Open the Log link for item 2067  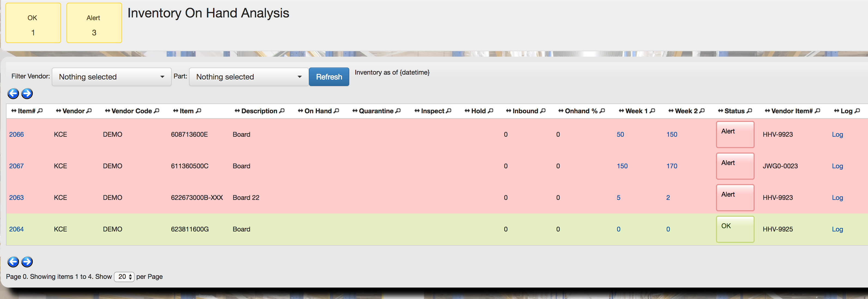point(837,166)
